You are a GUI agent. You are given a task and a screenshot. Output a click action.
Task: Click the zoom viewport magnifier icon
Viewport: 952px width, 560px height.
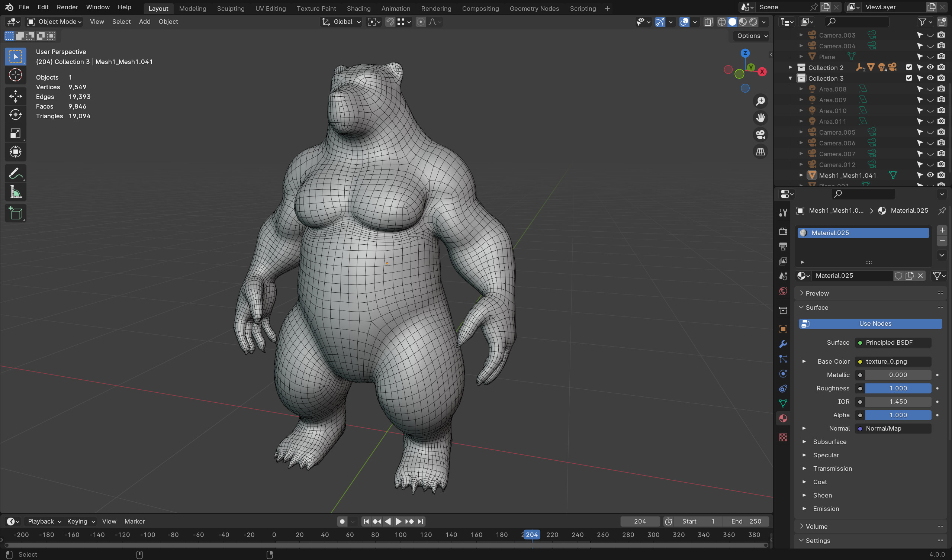tap(760, 101)
